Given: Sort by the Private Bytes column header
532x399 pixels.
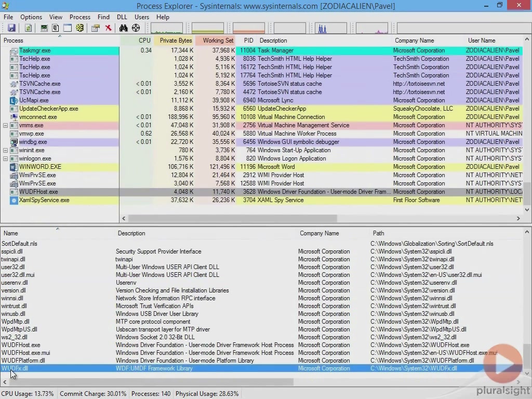Looking at the screenshot, I should click(175, 41).
